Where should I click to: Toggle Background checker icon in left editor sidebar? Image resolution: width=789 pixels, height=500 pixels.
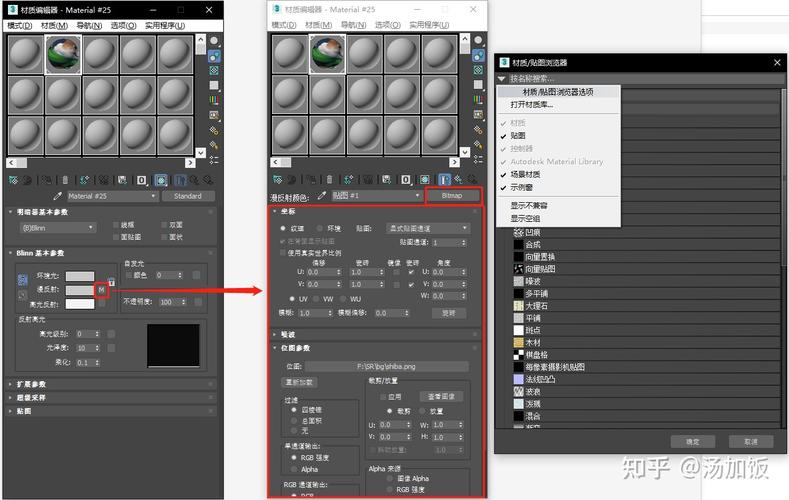(214, 70)
